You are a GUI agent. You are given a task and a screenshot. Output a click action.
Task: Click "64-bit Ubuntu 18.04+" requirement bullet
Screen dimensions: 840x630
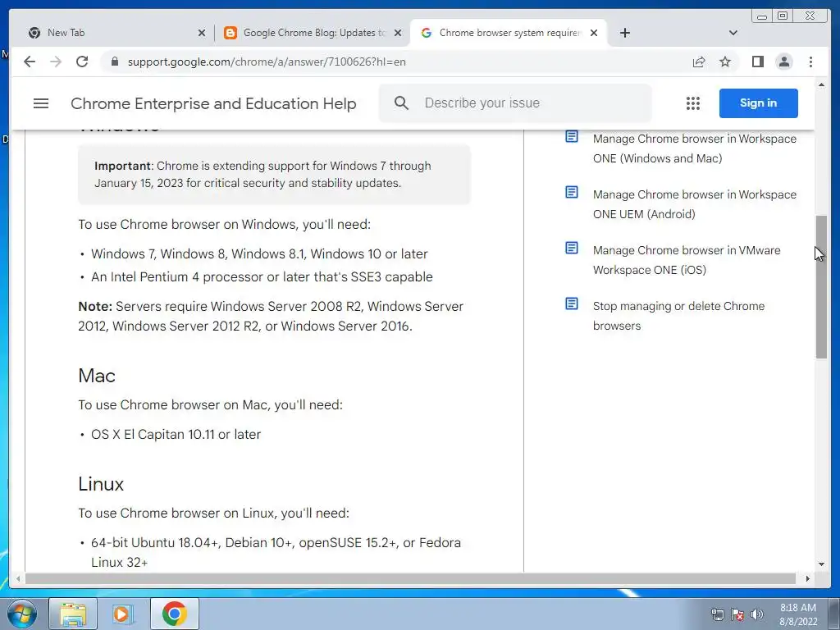pyautogui.click(x=276, y=552)
